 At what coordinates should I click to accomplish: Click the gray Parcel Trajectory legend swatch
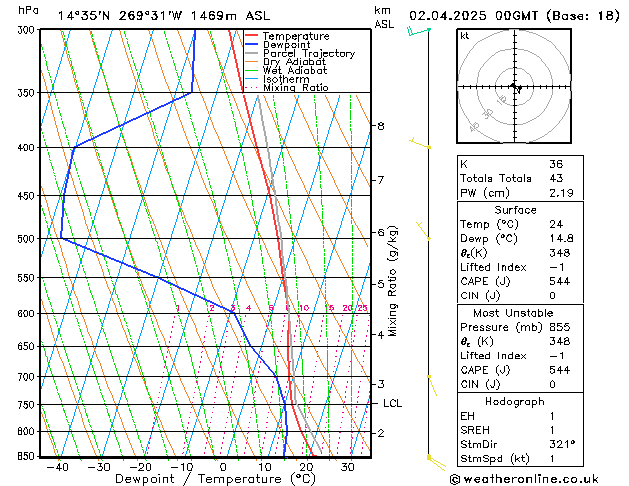click(252, 53)
